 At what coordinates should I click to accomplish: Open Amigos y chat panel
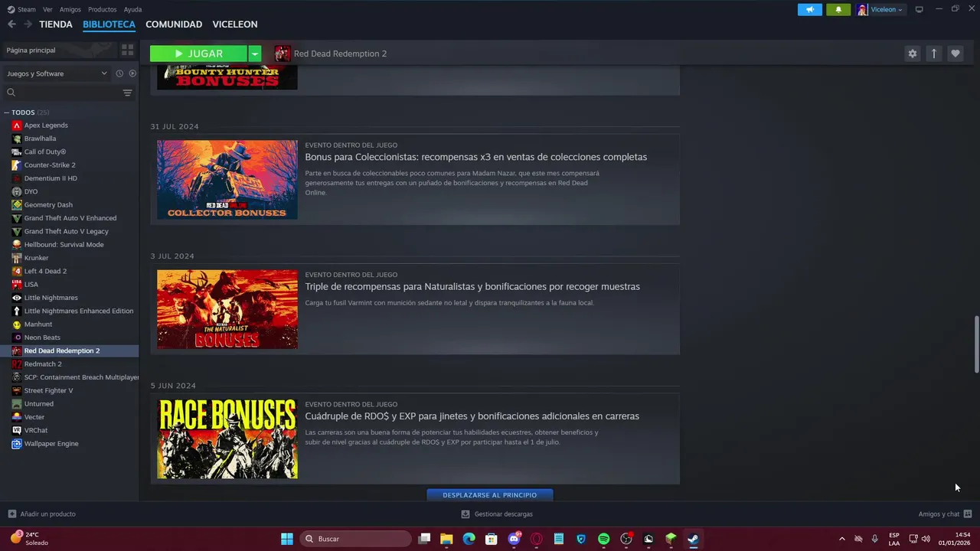945,514
